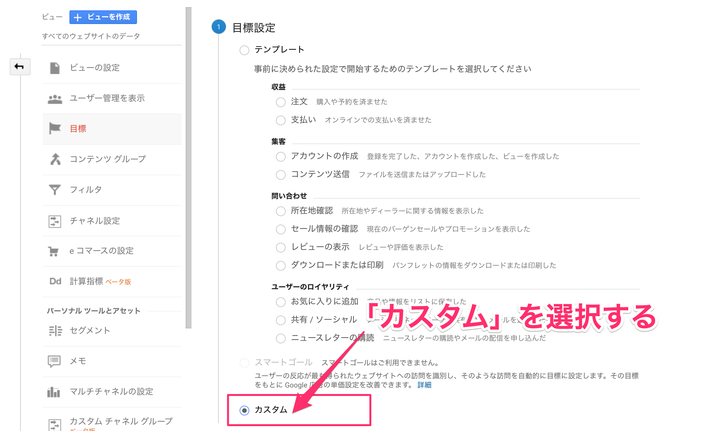Screen dimensions: 720x431
Task: Select the カスタム radio button
Action: coord(245,410)
